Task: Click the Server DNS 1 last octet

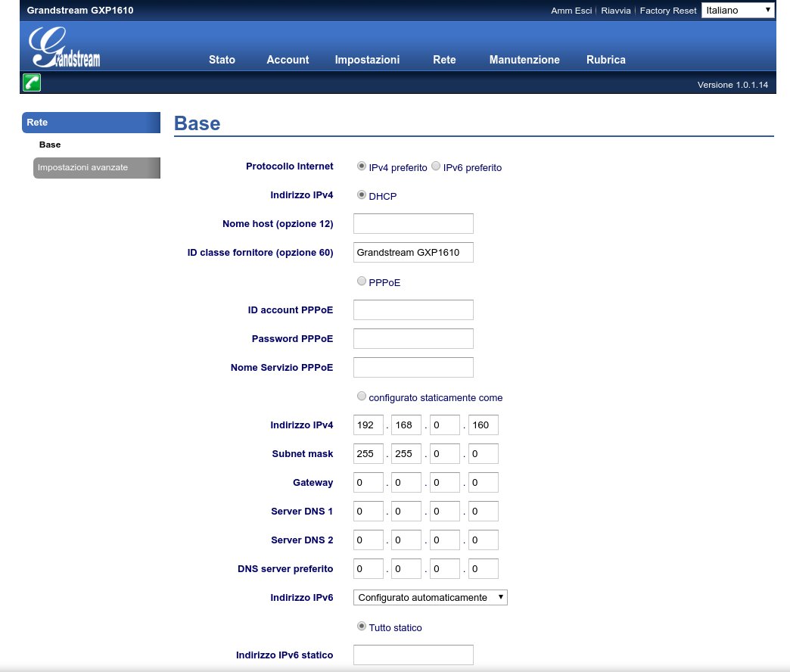Action: (484, 511)
